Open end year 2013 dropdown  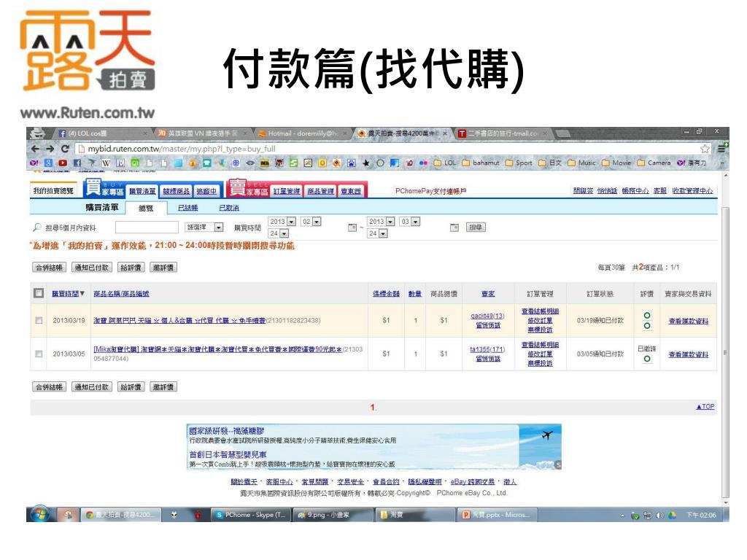pyautogui.click(x=381, y=222)
